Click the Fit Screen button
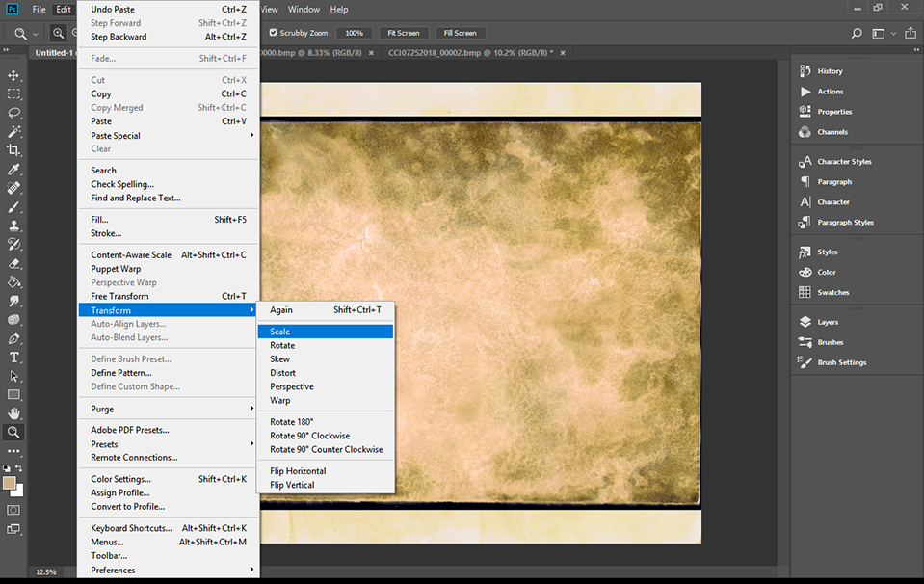The height and width of the screenshot is (584, 924). pos(403,33)
